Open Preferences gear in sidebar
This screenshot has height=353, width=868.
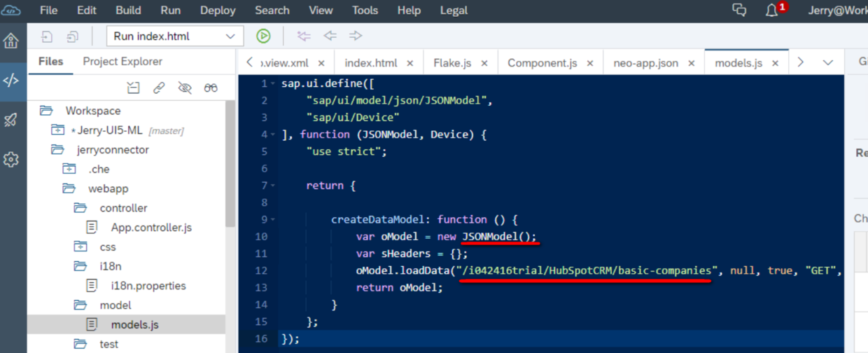pyautogui.click(x=11, y=160)
